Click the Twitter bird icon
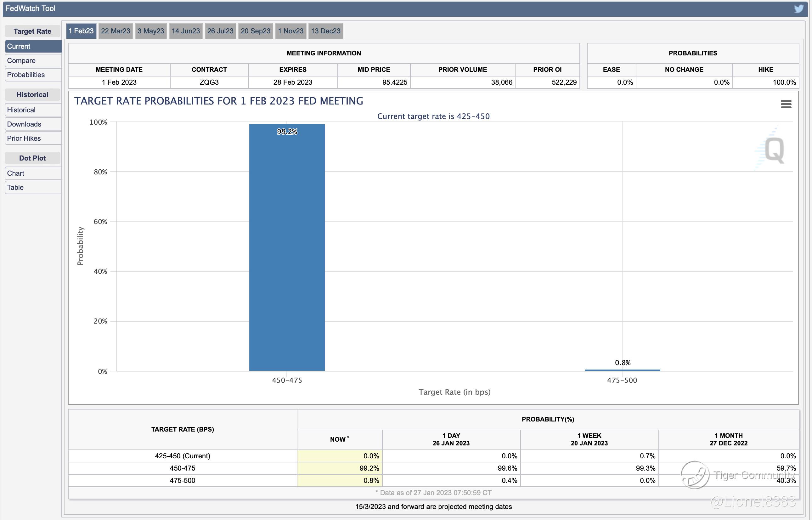 (798, 8)
